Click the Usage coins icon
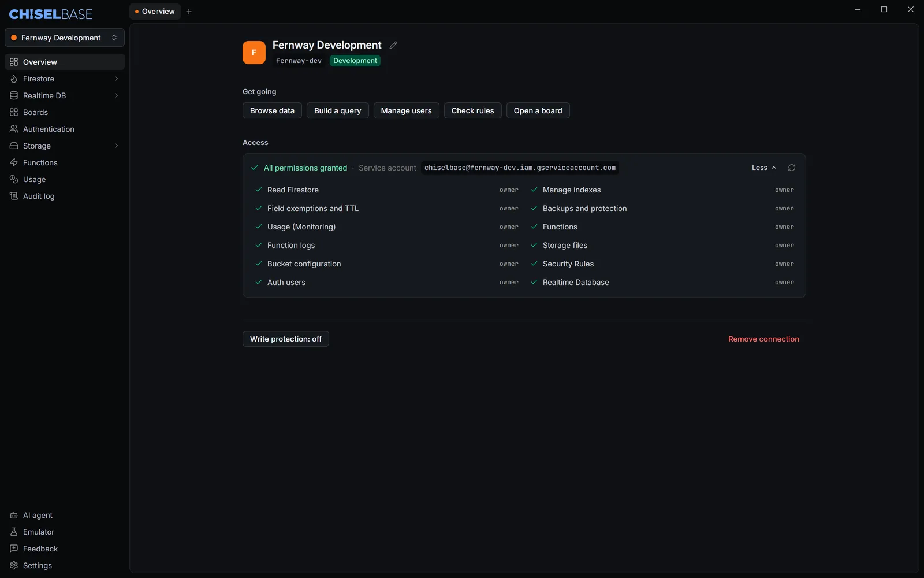The image size is (924, 578). point(14,179)
